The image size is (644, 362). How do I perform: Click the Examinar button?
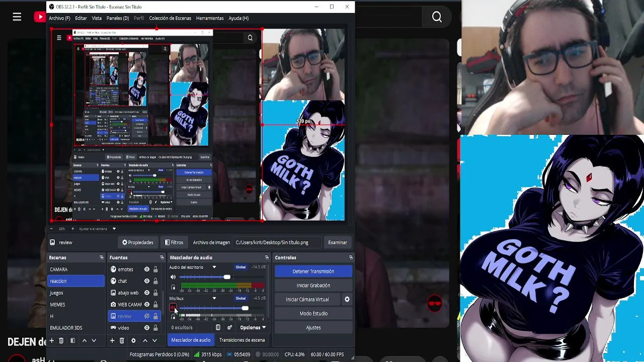pos(338,242)
